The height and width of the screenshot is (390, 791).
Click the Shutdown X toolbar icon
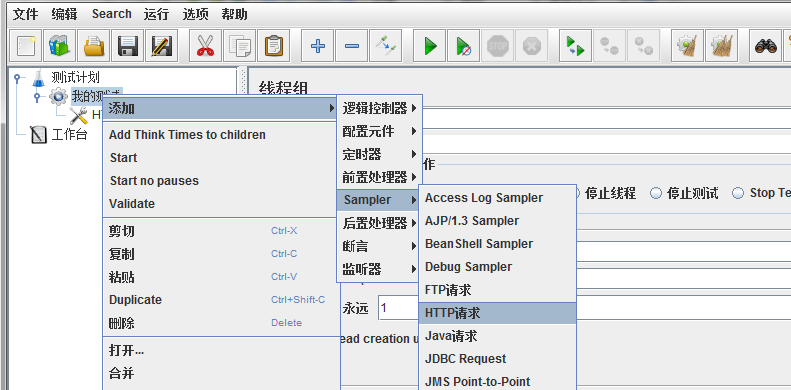[531, 46]
